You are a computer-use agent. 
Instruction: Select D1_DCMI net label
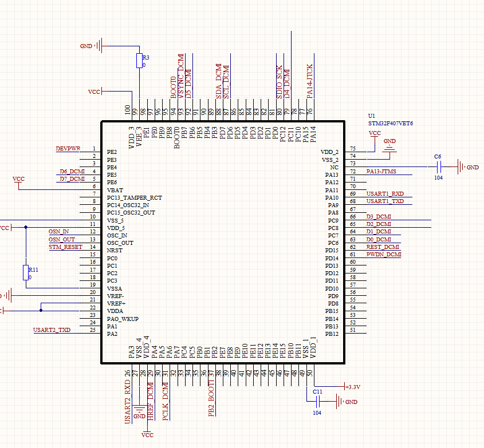(379, 232)
